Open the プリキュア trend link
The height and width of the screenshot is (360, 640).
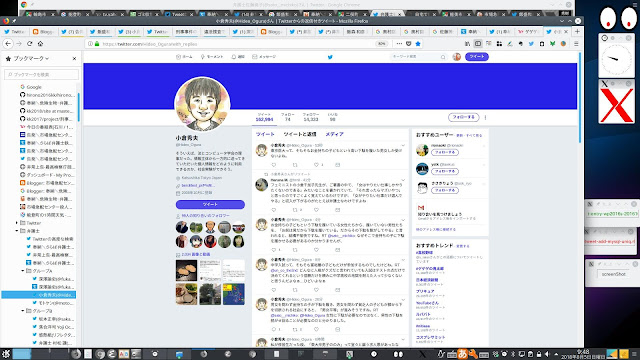point(424,291)
